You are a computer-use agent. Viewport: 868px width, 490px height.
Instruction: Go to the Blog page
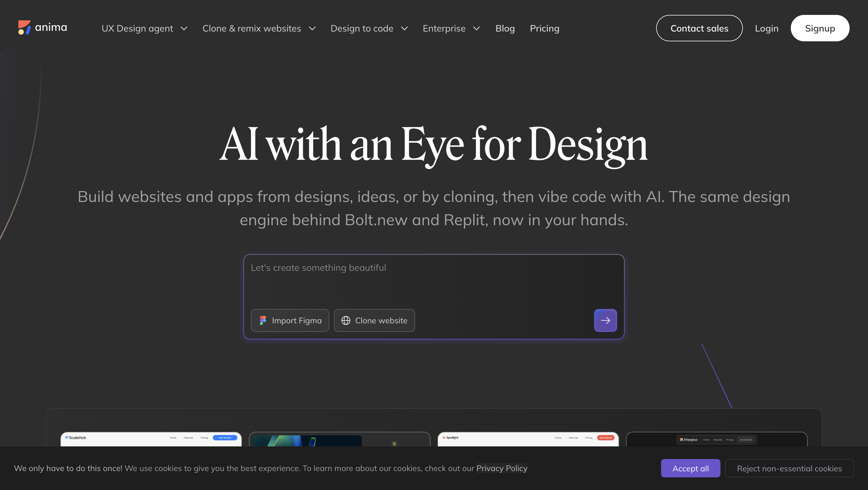click(505, 28)
